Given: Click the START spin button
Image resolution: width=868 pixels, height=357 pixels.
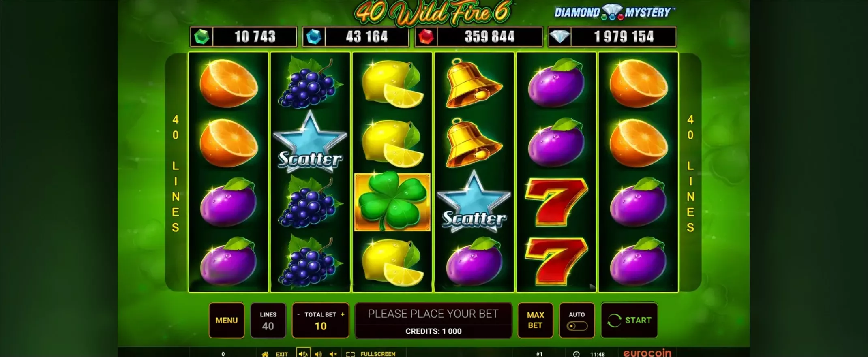Looking at the screenshot, I should 629,320.
